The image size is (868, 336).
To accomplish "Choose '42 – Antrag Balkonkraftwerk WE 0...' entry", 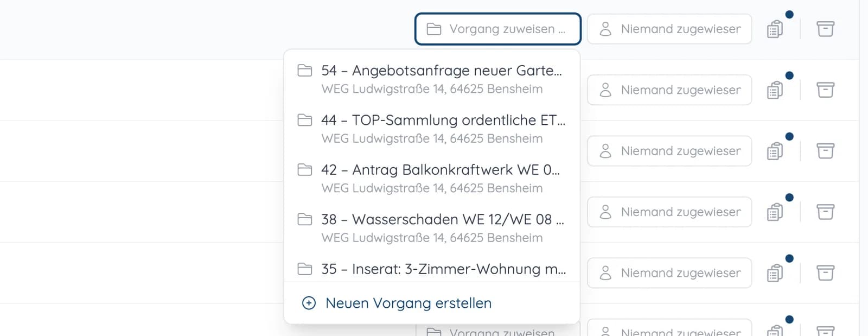I will 432,179.
